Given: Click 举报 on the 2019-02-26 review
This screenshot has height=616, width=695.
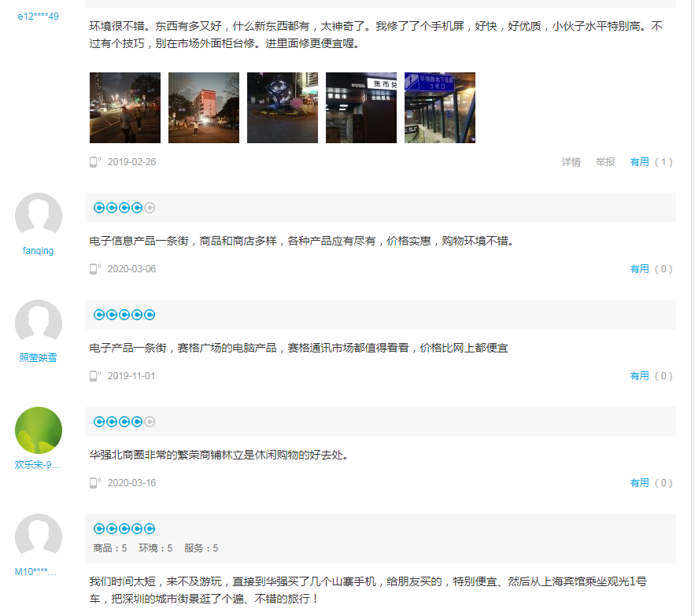Looking at the screenshot, I should 605,162.
